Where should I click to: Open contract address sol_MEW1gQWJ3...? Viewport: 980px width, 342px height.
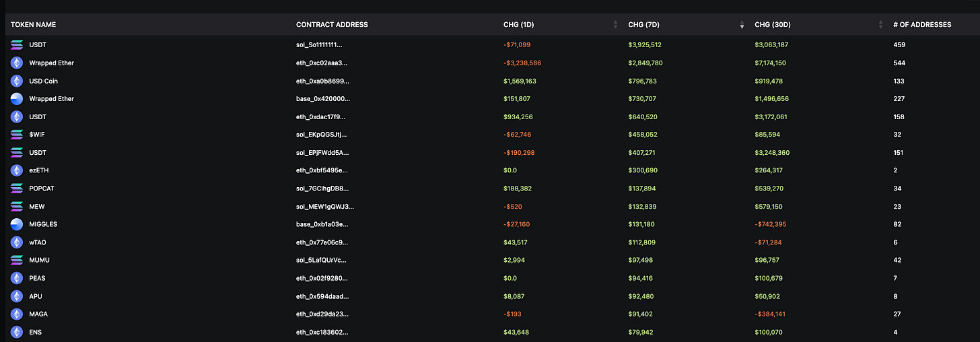[x=325, y=207]
